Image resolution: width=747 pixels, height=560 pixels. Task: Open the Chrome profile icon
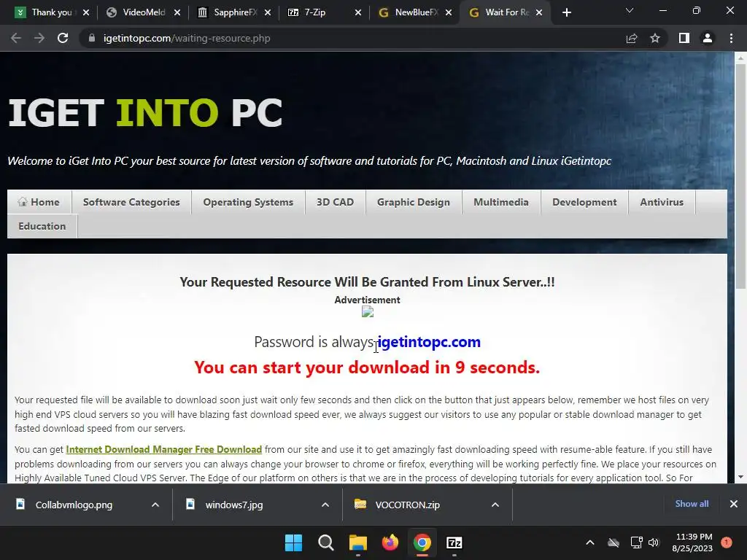coord(708,38)
